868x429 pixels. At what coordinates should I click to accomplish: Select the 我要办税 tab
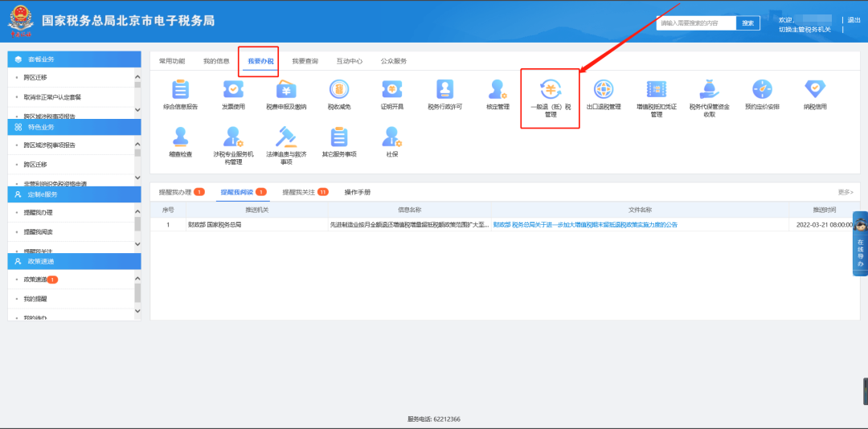point(260,61)
